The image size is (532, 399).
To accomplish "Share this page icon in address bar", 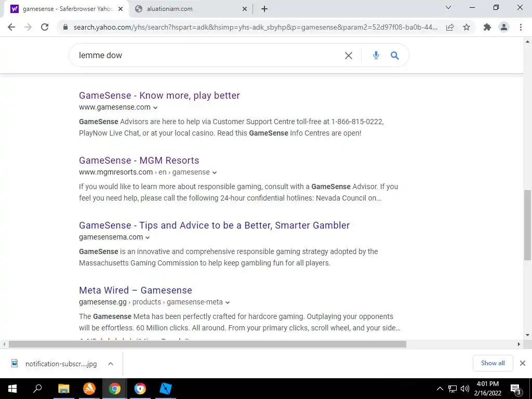I will (x=450, y=27).
